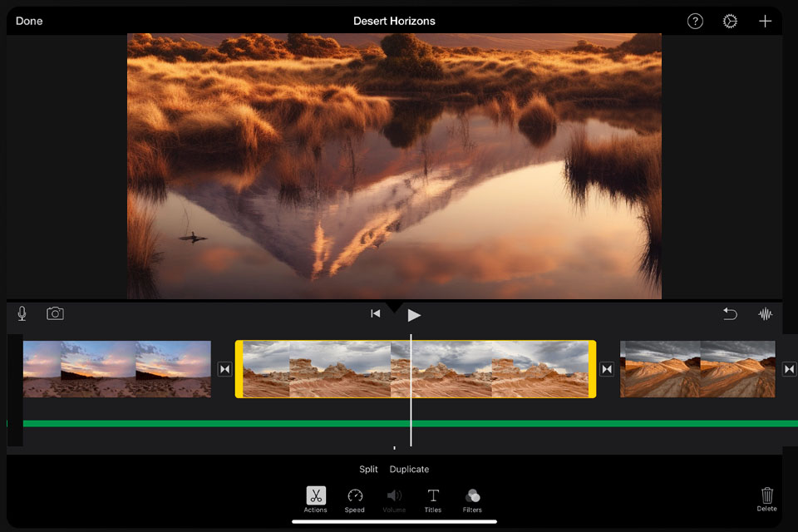Screen dimensions: 798x532
Task: Open the Titles tool
Action: pyautogui.click(x=433, y=500)
